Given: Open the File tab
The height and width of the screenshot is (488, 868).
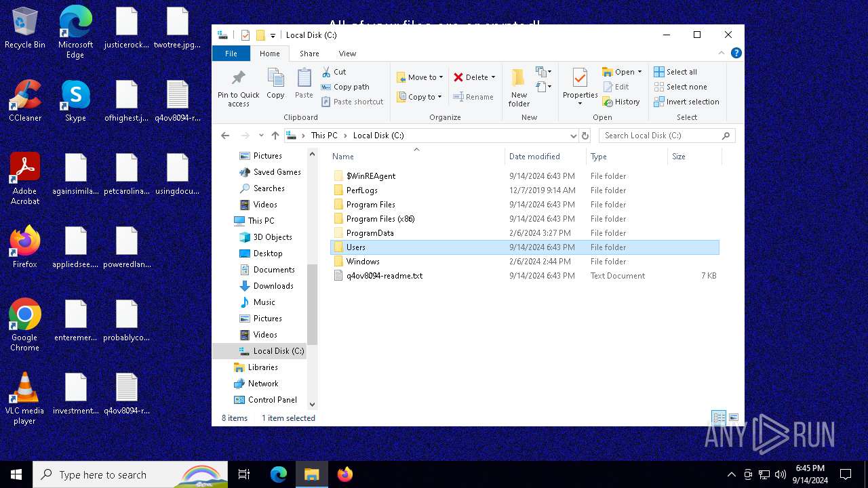Looking at the screenshot, I should point(231,54).
